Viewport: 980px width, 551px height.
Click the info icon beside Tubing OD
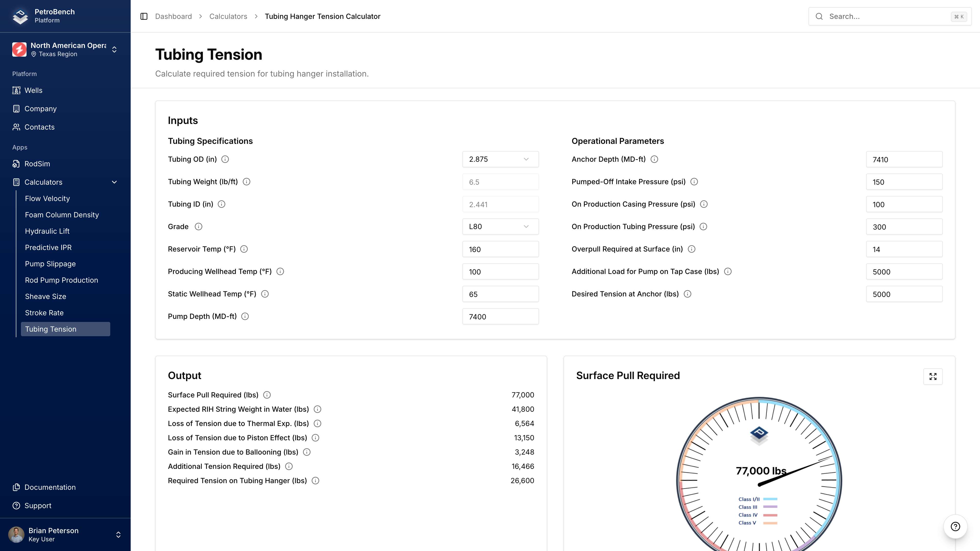pyautogui.click(x=225, y=159)
